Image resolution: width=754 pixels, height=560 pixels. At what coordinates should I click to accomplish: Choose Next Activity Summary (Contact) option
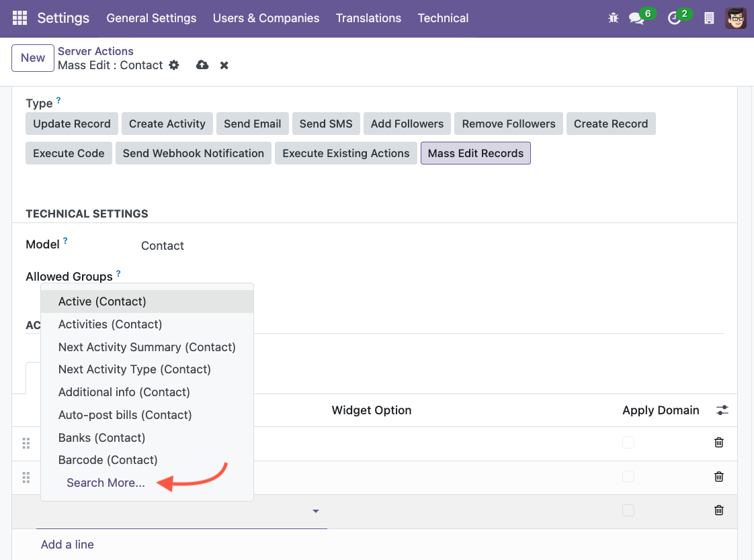[147, 347]
